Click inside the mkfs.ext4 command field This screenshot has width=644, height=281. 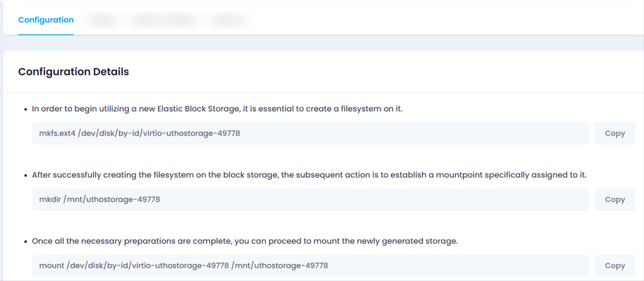tap(310, 134)
